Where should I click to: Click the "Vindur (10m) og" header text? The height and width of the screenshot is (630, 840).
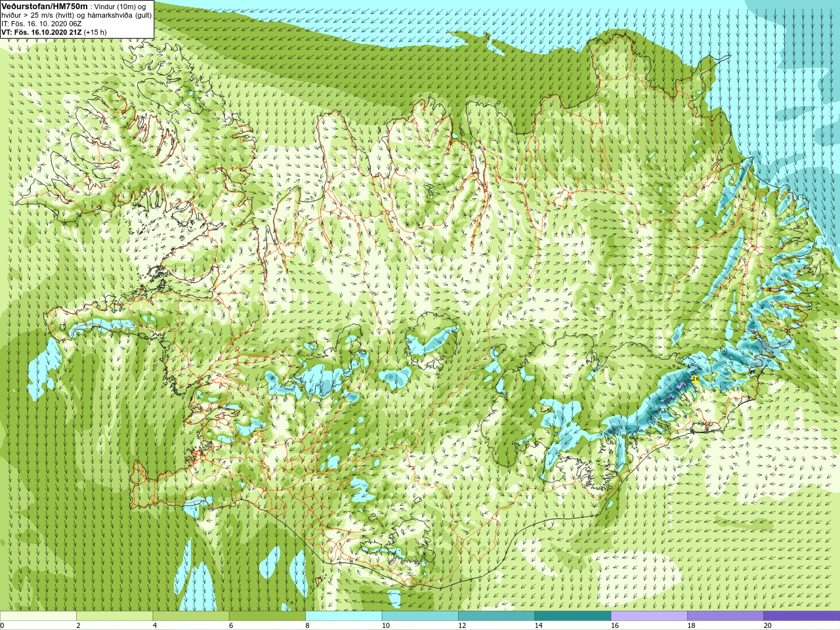click(120, 7)
